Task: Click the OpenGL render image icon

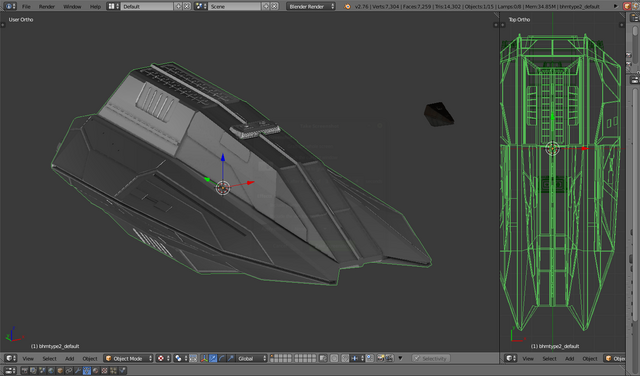Action: [380, 358]
